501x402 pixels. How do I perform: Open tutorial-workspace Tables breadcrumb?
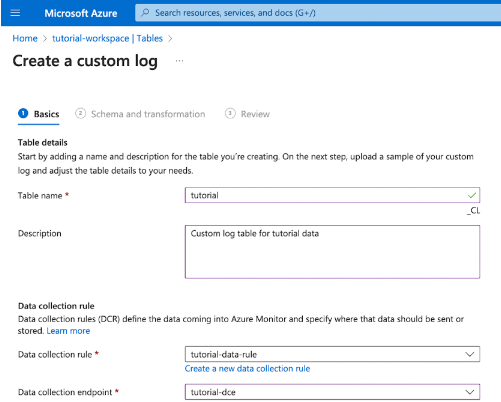[107, 38]
